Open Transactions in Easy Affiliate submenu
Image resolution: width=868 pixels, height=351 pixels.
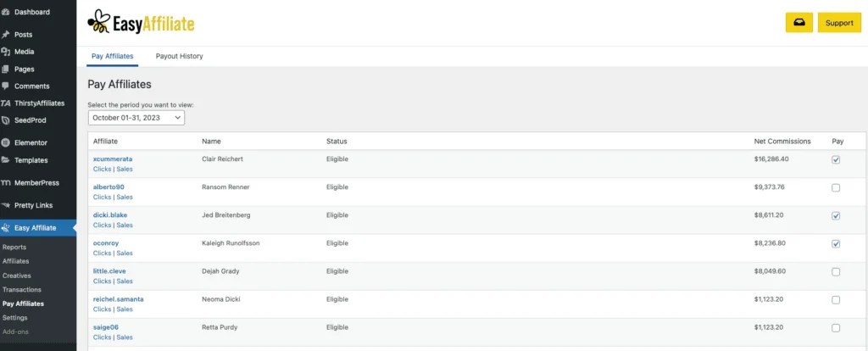pyautogui.click(x=22, y=289)
